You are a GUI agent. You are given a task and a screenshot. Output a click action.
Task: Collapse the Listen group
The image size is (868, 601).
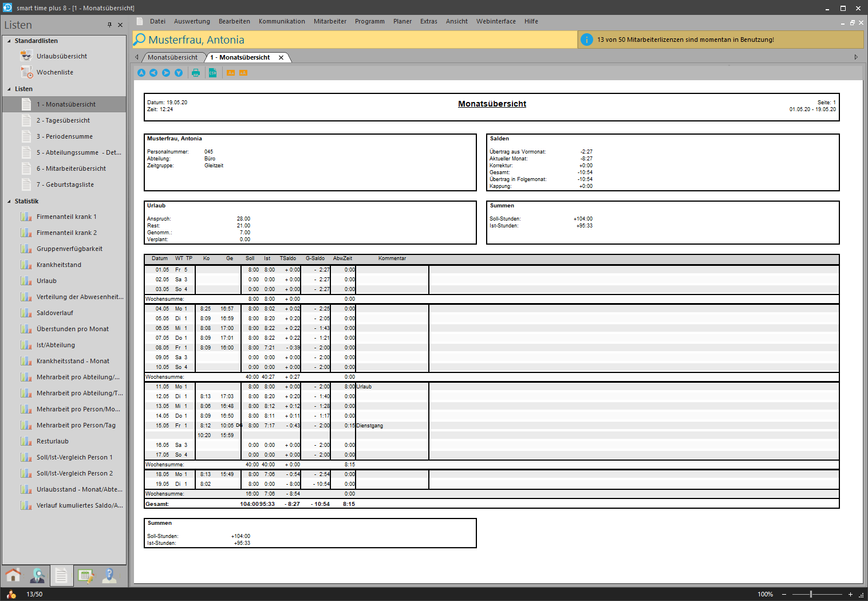tap(9, 89)
